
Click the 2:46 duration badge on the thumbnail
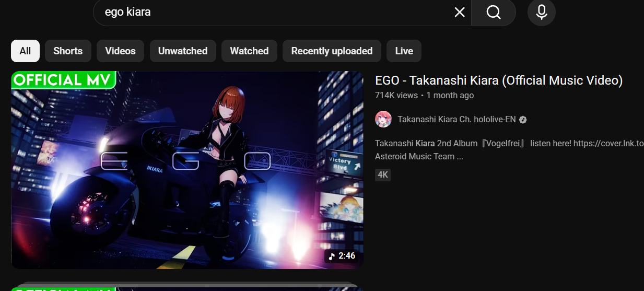tap(342, 256)
